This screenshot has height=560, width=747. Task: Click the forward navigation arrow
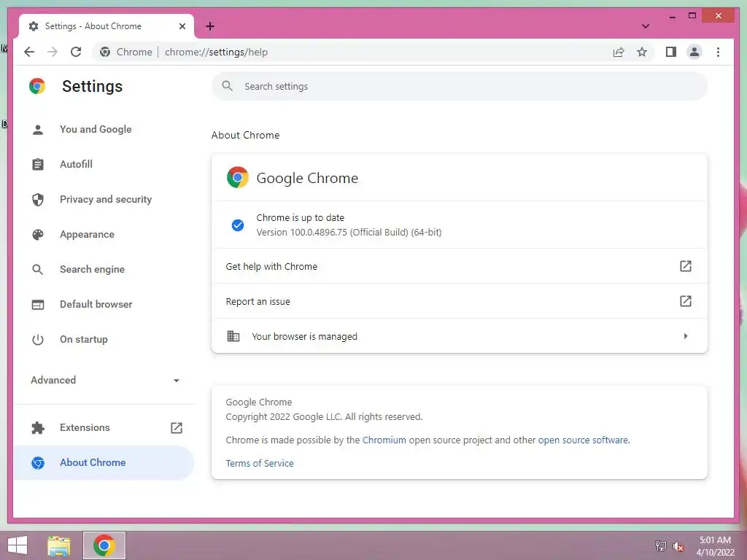coord(53,52)
